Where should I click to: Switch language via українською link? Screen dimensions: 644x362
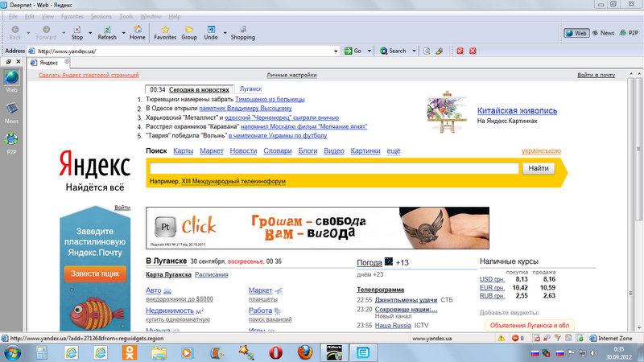(x=541, y=151)
